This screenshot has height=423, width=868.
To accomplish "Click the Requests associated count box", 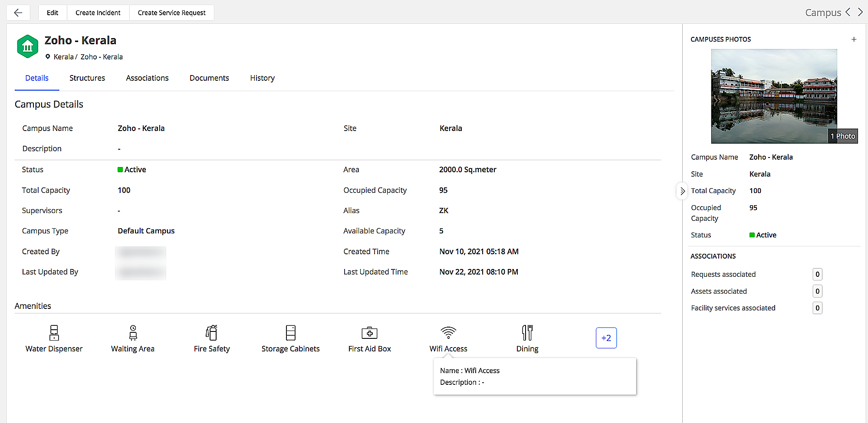I will 817,274.
